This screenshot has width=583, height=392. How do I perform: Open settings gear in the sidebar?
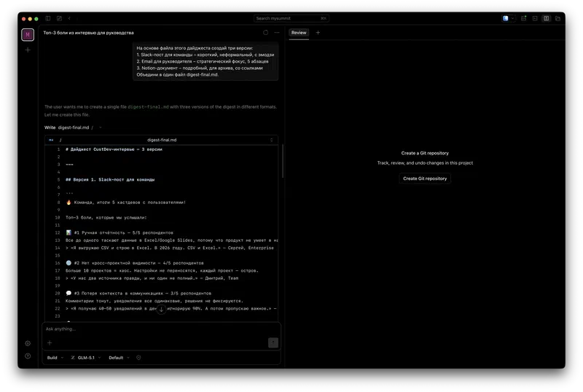coord(28,343)
